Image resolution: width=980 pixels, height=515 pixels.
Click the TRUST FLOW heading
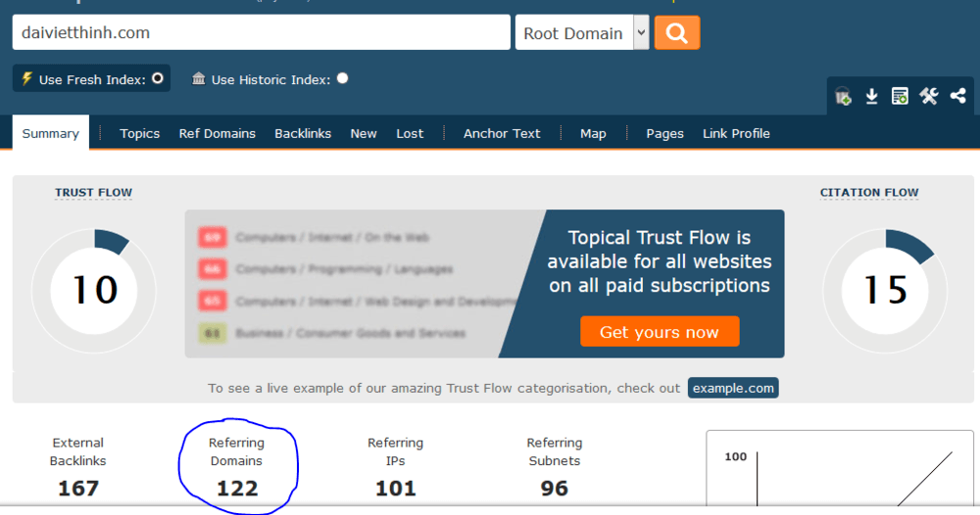point(93,192)
